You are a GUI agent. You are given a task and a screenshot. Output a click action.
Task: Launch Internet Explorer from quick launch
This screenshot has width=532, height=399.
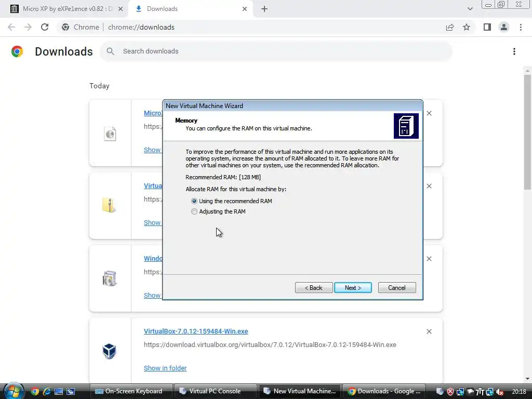pyautogui.click(x=47, y=392)
